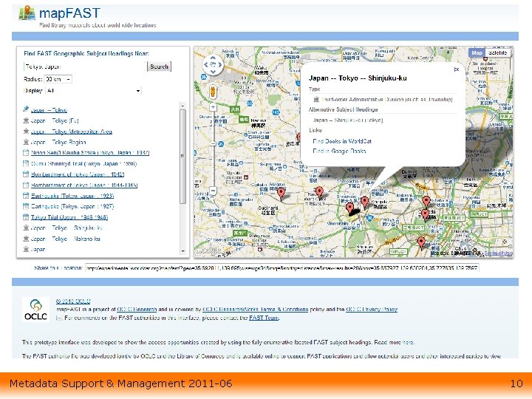Click the red marker under the info balloon pointer
This screenshot has width=532, height=399.
pyautogui.click(x=365, y=202)
